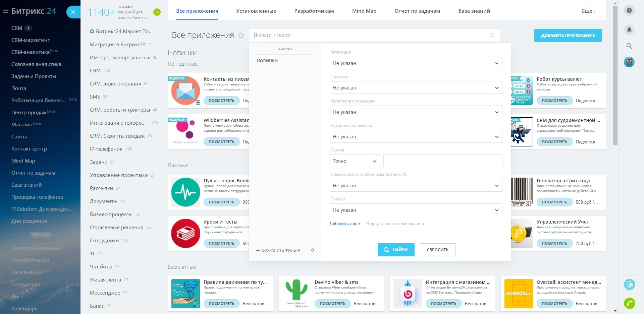Click the Сбросить button
The width and height of the screenshot is (644, 314).
click(x=438, y=250)
